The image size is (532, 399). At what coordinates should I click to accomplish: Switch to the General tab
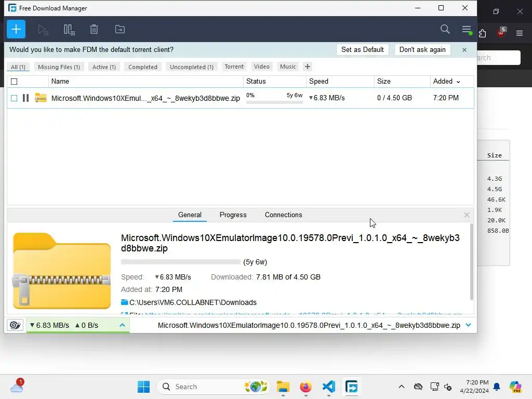tap(190, 215)
